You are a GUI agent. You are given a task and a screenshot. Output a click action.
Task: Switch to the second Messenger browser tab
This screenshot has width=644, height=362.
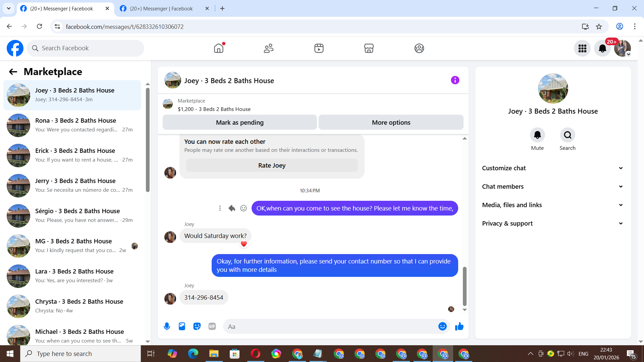pyautogui.click(x=165, y=9)
